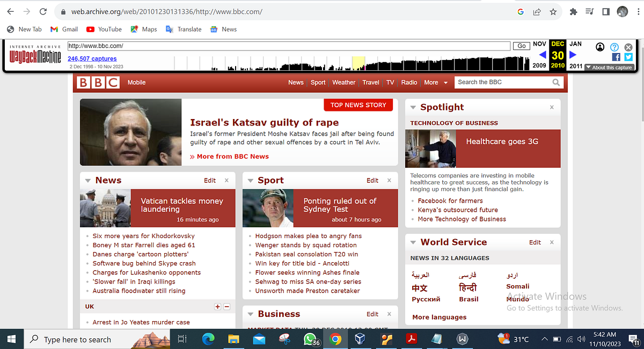Open the YouTube bookmark
644x349 pixels.
tap(104, 29)
